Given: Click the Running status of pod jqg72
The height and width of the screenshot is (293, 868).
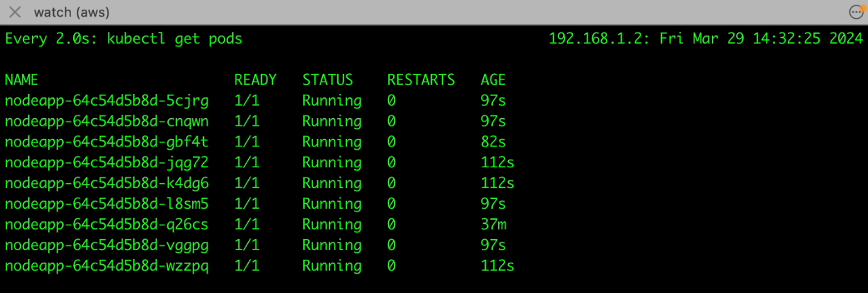Looking at the screenshot, I should [332, 163].
